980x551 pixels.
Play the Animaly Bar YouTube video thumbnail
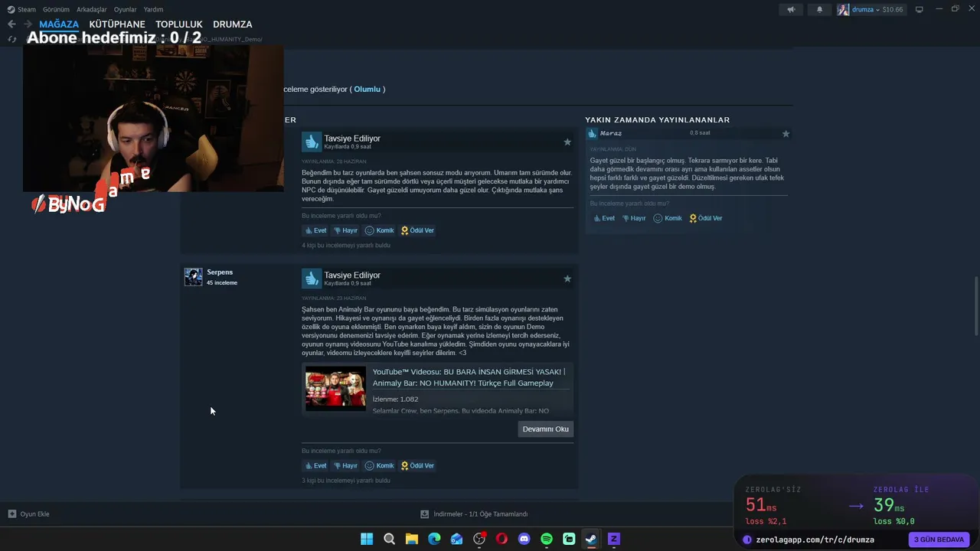pos(335,389)
